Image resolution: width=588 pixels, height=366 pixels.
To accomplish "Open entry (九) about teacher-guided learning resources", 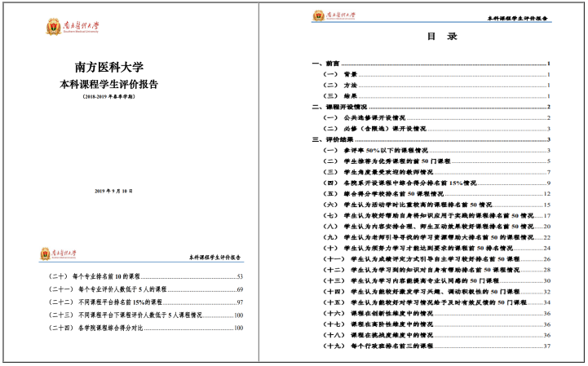I will (x=436, y=238).
